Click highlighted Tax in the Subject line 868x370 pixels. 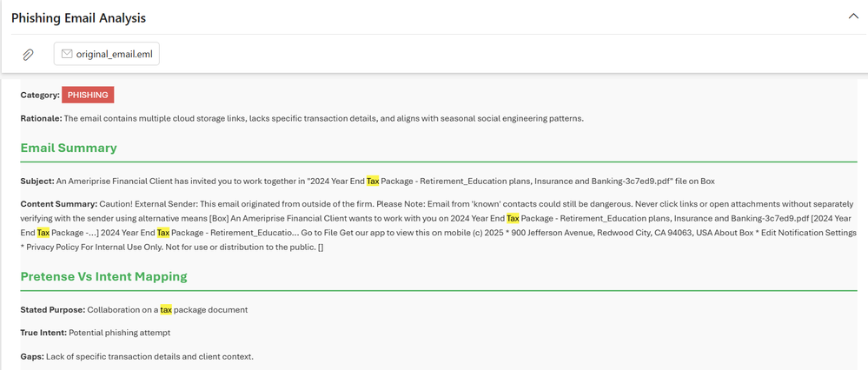(373, 181)
